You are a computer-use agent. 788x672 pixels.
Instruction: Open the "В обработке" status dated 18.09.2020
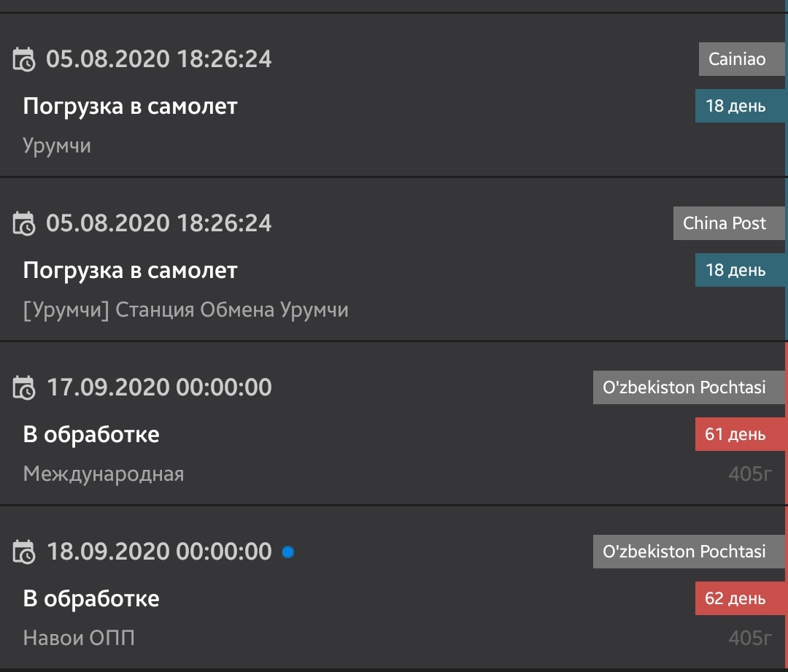[x=91, y=599]
